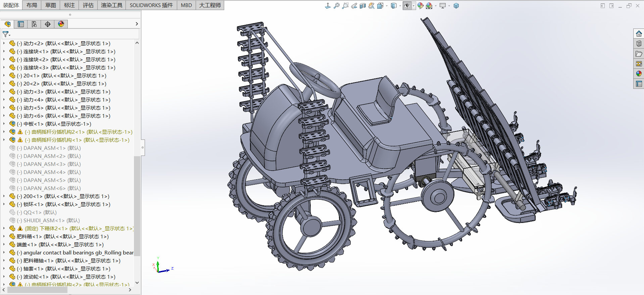This screenshot has width=644, height=295.
Task: Switch to the 布局 tab
Action: coord(32,5)
